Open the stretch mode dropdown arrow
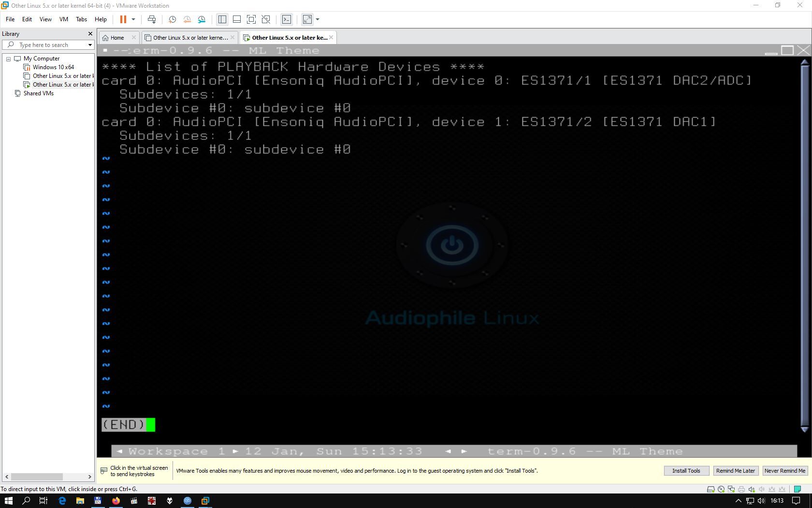 318,19
